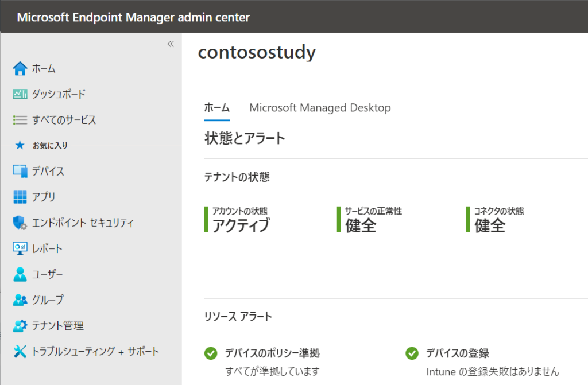
Task: Click the デバイス monitor icon
Action: click(20, 172)
